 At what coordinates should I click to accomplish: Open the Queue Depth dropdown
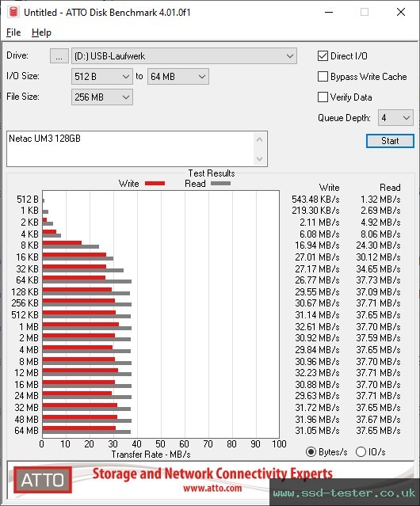(395, 118)
